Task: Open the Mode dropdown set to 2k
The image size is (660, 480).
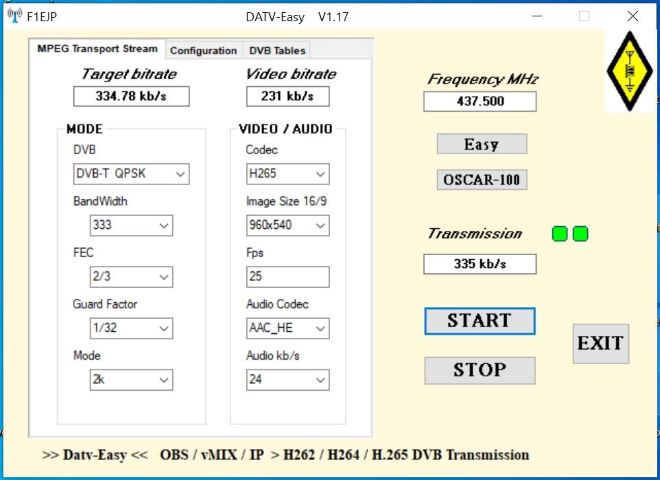Action: point(131,380)
